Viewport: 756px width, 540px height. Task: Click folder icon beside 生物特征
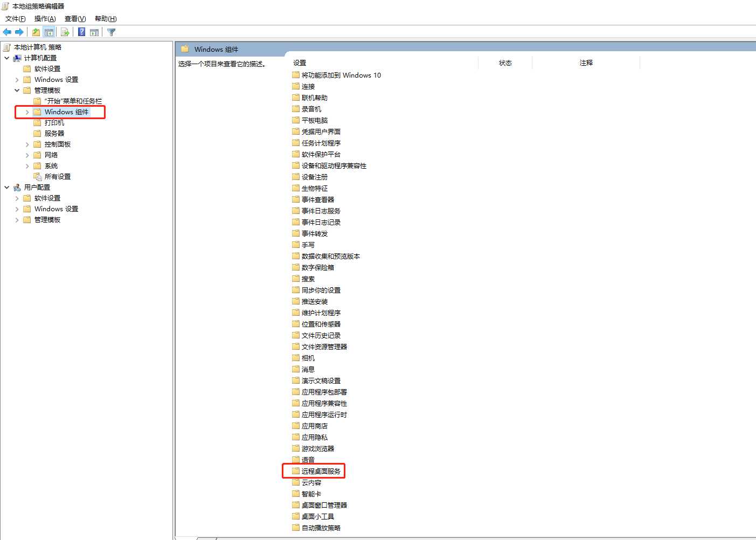click(296, 188)
